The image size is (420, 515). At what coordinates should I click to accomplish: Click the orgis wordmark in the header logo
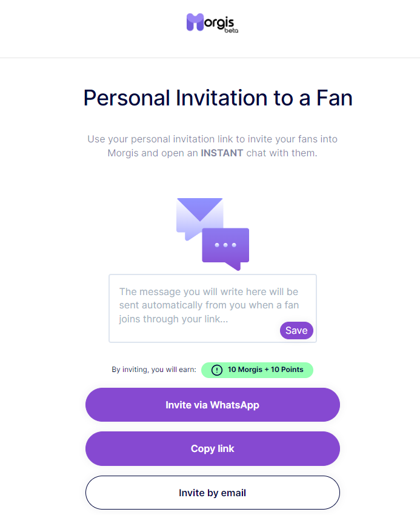tap(219, 22)
